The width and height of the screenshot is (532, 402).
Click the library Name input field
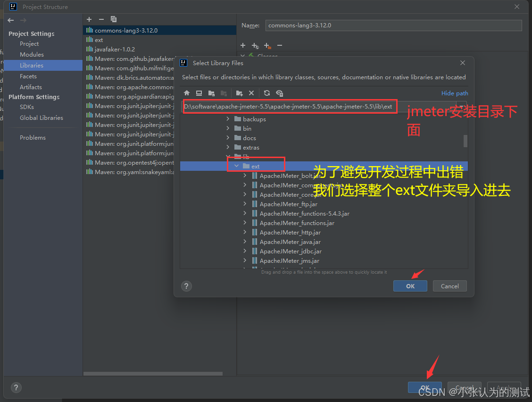point(393,25)
